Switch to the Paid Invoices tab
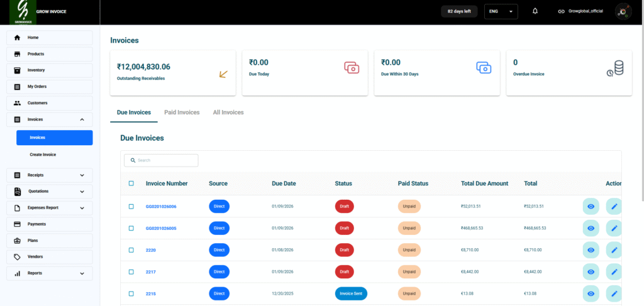 click(x=182, y=112)
